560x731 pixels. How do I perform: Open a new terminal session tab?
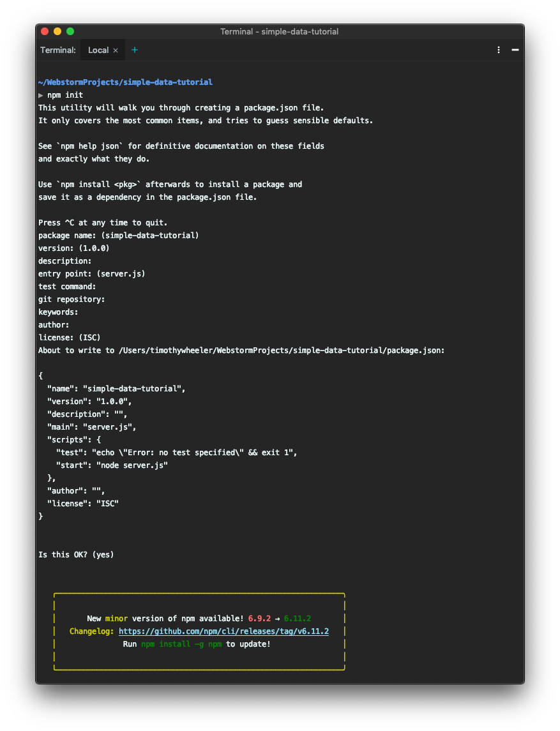point(134,50)
